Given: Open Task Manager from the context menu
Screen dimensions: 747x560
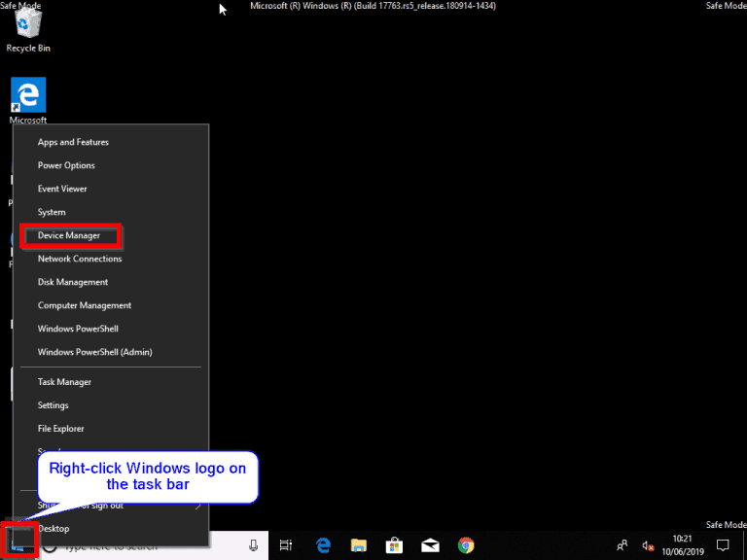Looking at the screenshot, I should click(64, 382).
